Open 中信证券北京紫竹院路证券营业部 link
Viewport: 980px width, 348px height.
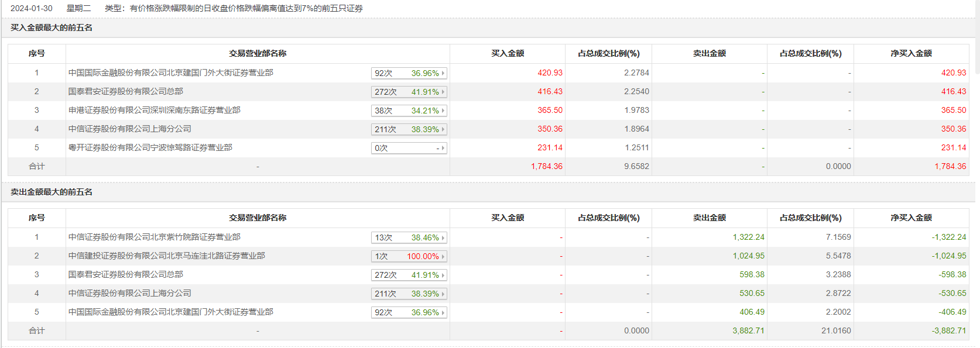coord(154,237)
